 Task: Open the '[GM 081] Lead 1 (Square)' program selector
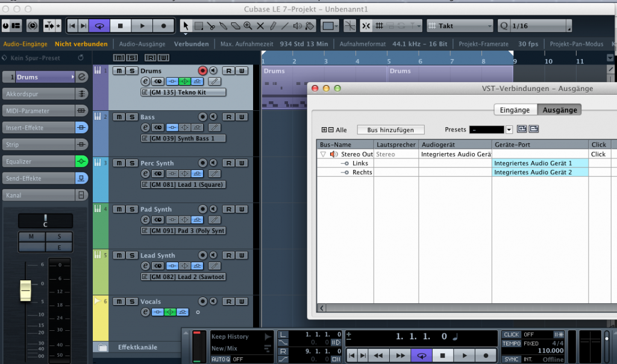pos(183,184)
